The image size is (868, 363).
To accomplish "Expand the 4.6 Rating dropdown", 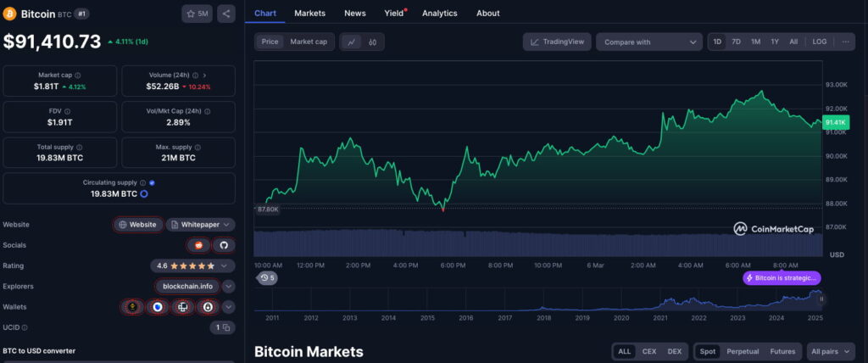I will point(192,265).
